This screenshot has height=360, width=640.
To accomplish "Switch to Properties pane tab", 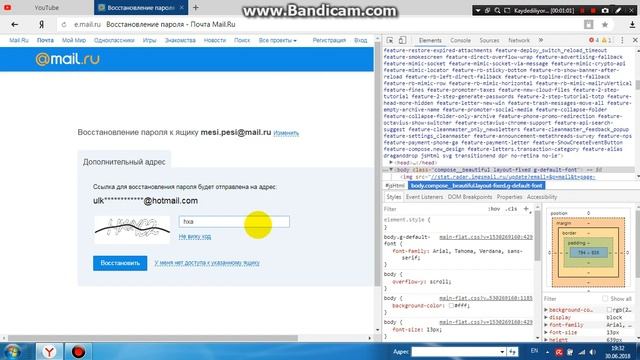I will point(509,197).
